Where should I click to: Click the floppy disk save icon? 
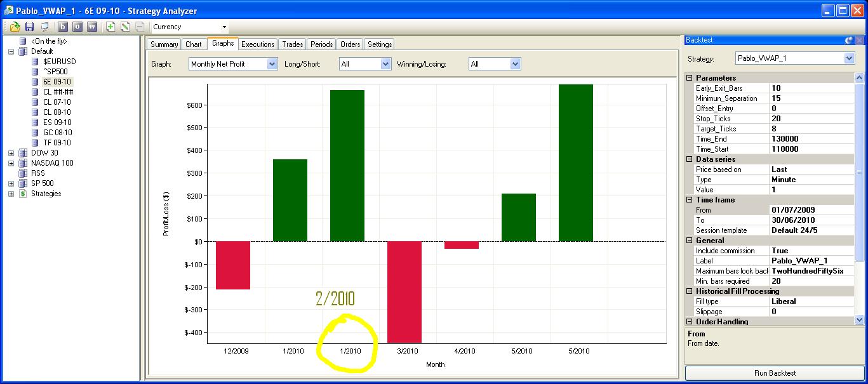pos(29,27)
